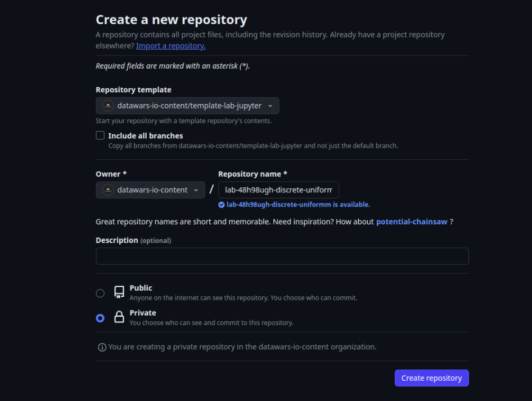Click the Description (optional) label
This screenshot has width=532, height=401.
pyautogui.click(x=133, y=240)
